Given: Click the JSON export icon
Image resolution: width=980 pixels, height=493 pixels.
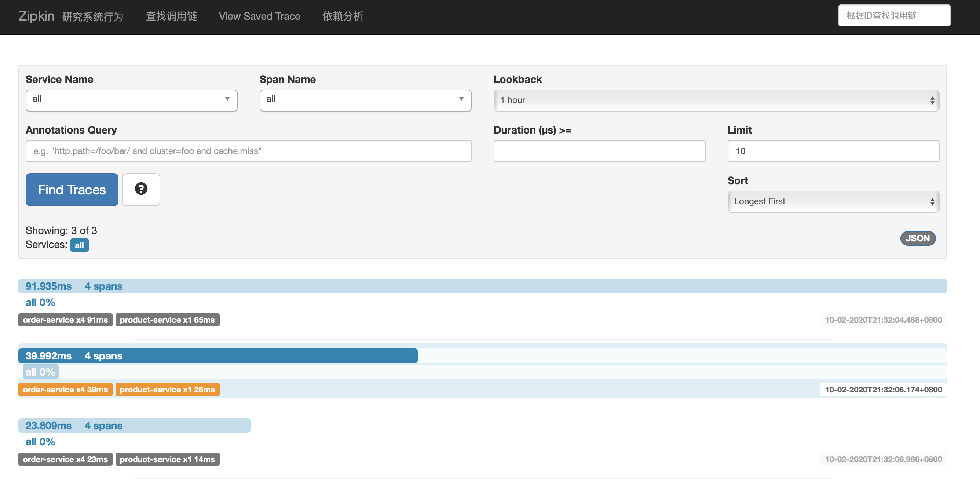Looking at the screenshot, I should pos(917,238).
